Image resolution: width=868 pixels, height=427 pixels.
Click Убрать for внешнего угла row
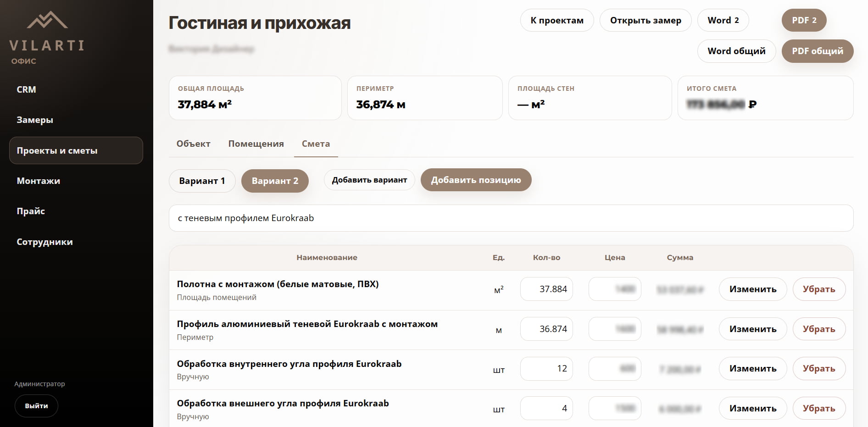[819, 408]
